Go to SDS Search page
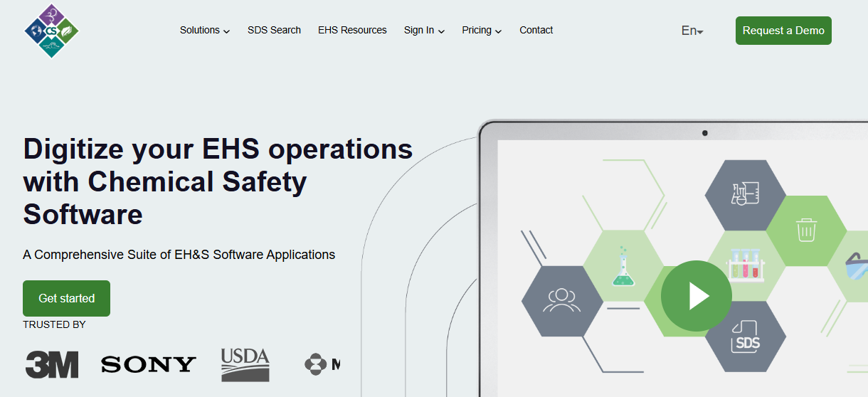 [x=274, y=31]
